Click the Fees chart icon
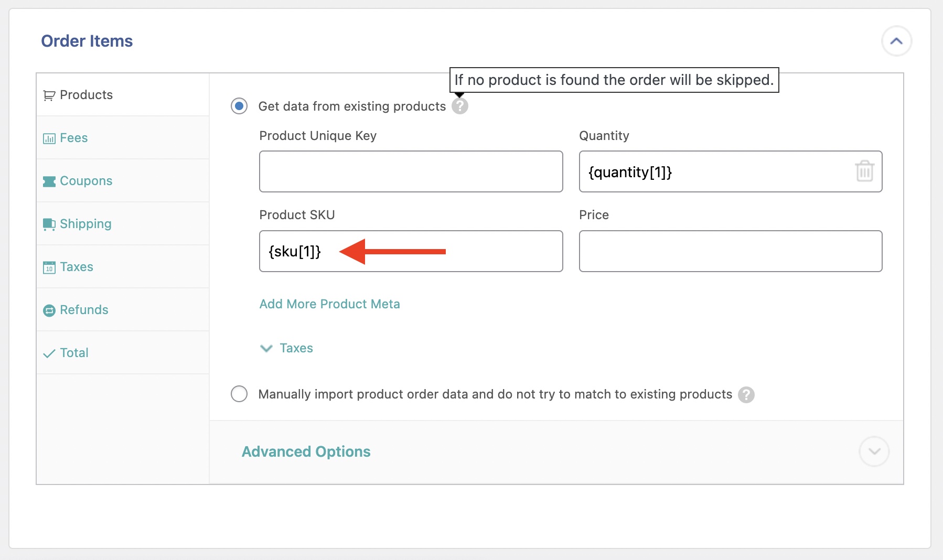Screen dimensions: 943x560 49,138
